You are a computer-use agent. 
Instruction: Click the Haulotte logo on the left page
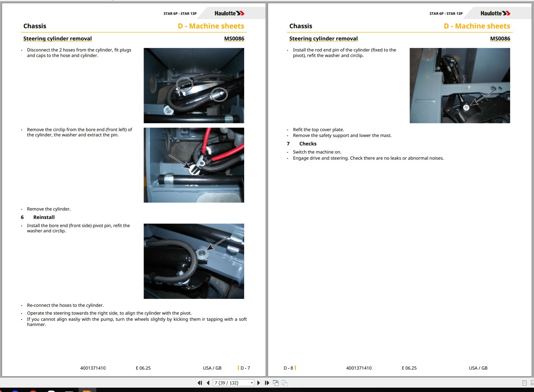229,13
